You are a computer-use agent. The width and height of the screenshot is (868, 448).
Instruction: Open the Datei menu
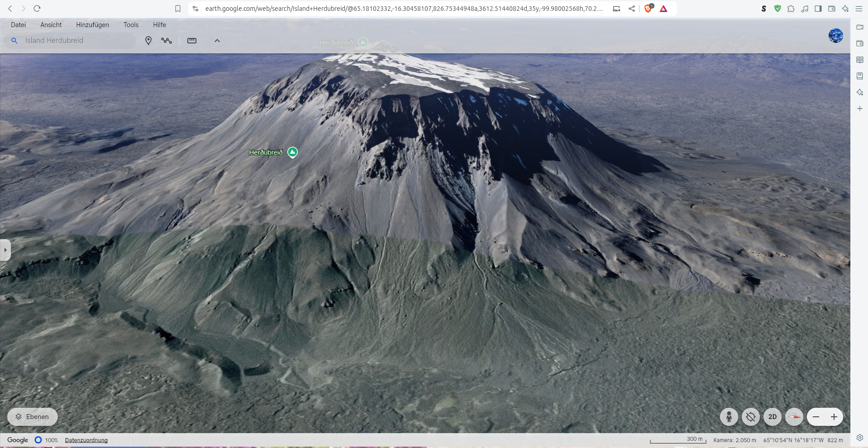click(x=18, y=25)
